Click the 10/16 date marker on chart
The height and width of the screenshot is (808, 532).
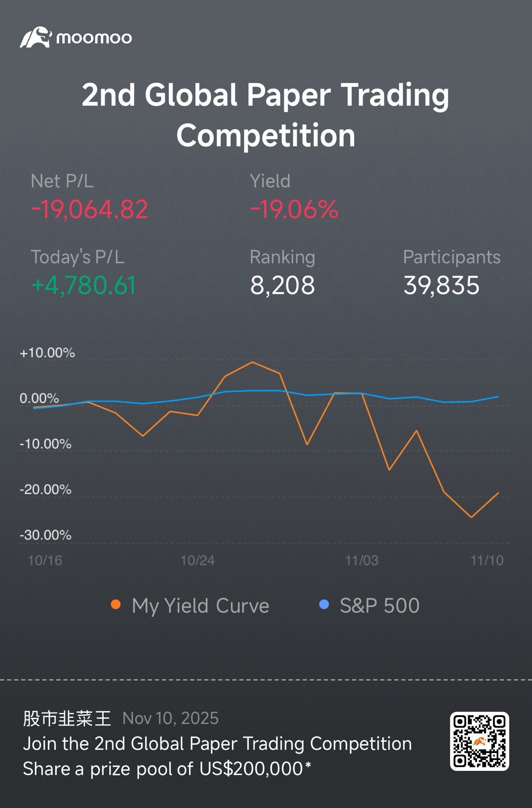tap(45, 560)
